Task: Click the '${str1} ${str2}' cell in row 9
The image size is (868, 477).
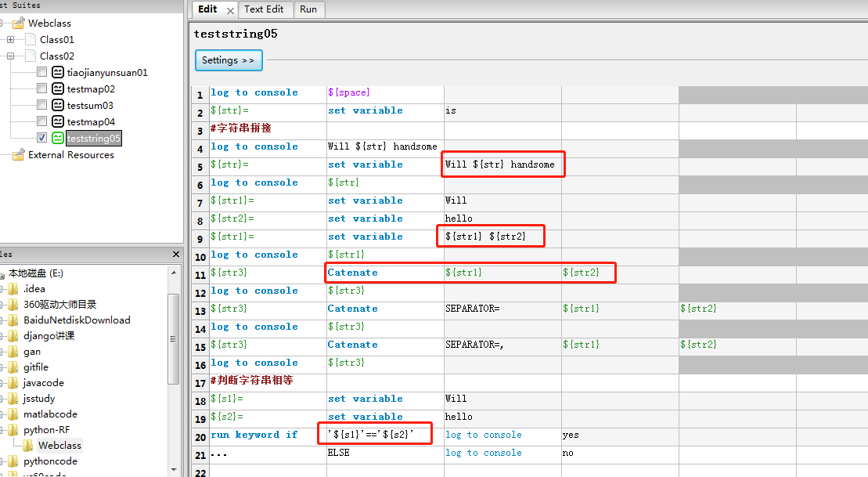Action: (x=502, y=238)
